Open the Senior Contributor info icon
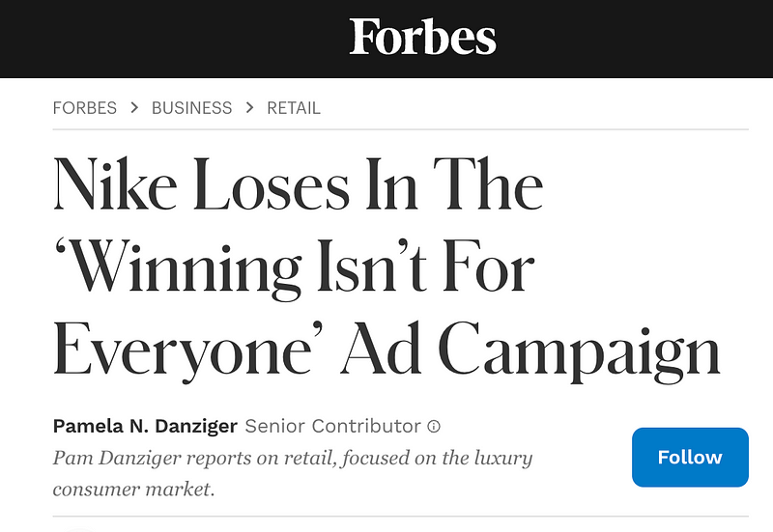The height and width of the screenshot is (532, 773). point(434,426)
